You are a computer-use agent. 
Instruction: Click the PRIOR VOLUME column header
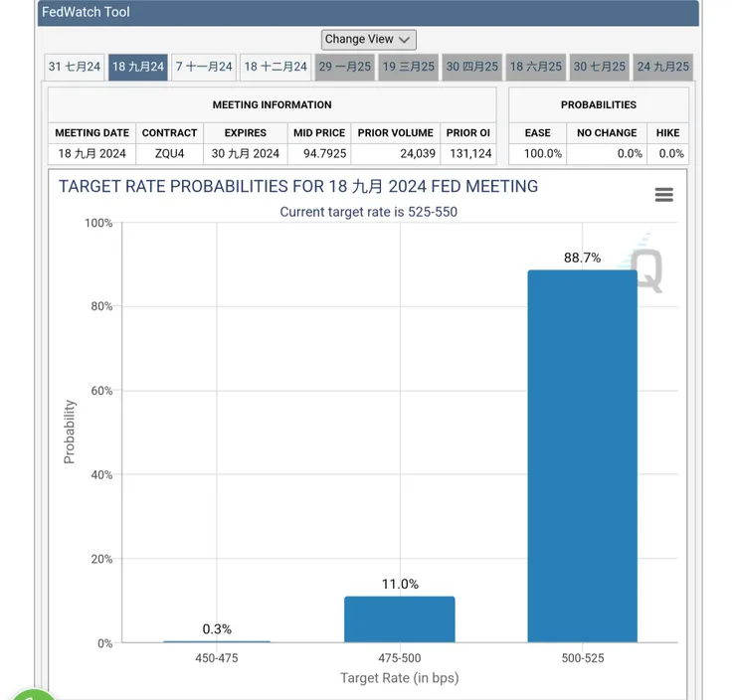[x=395, y=133]
